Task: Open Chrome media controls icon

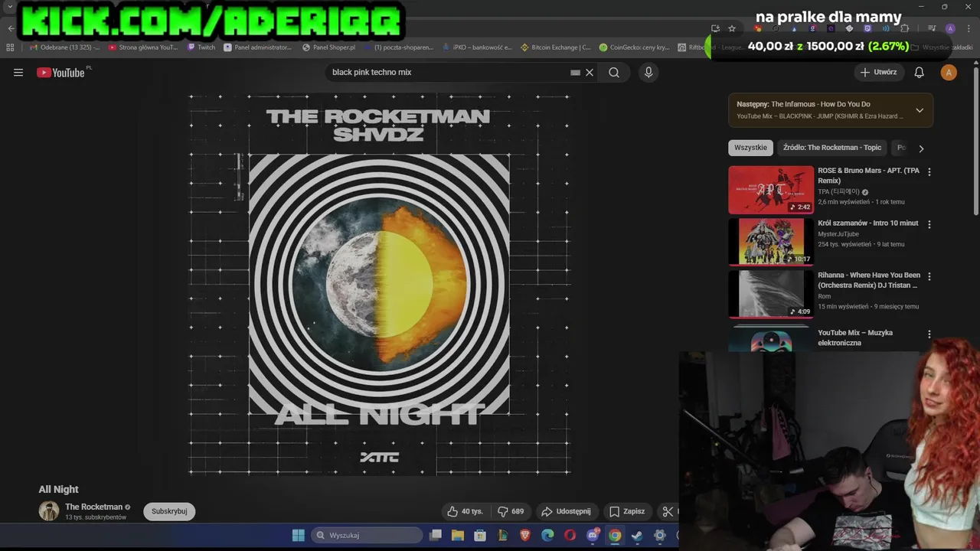Action: pyautogui.click(x=932, y=28)
